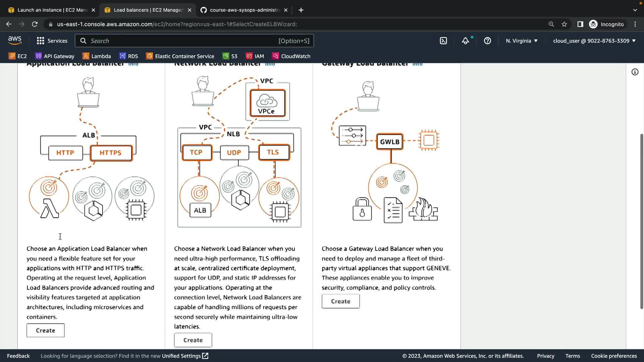Expand the N. Virginia region dropdown
This screenshot has height=362, width=644.
point(522,41)
